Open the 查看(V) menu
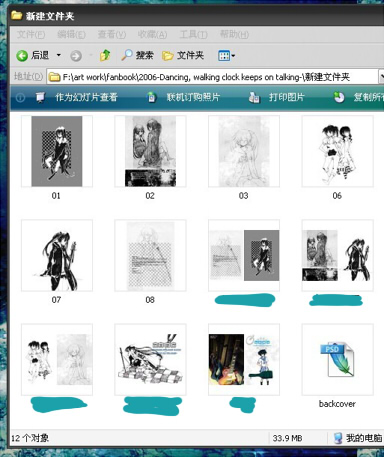The width and height of the screenshot is (384, 457). click(112, 34)
